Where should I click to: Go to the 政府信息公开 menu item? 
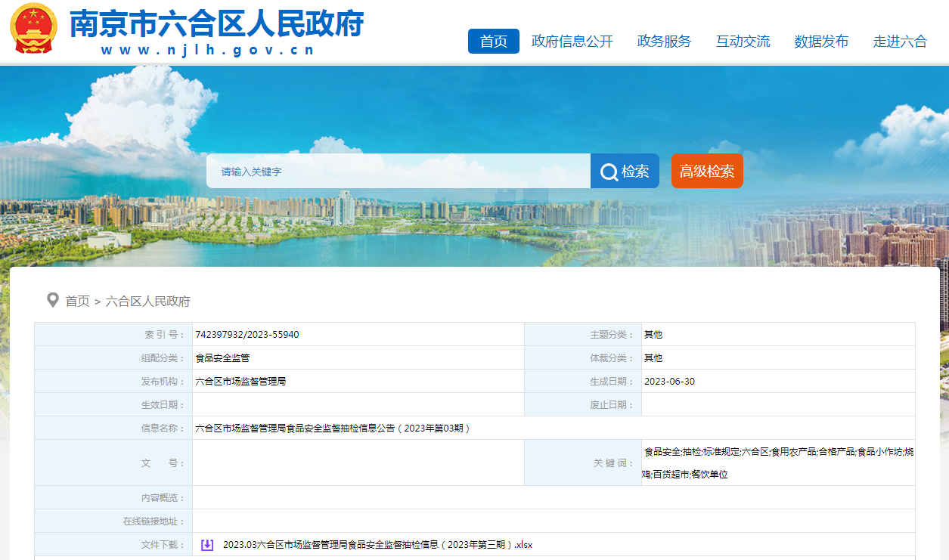coord(572,42)
